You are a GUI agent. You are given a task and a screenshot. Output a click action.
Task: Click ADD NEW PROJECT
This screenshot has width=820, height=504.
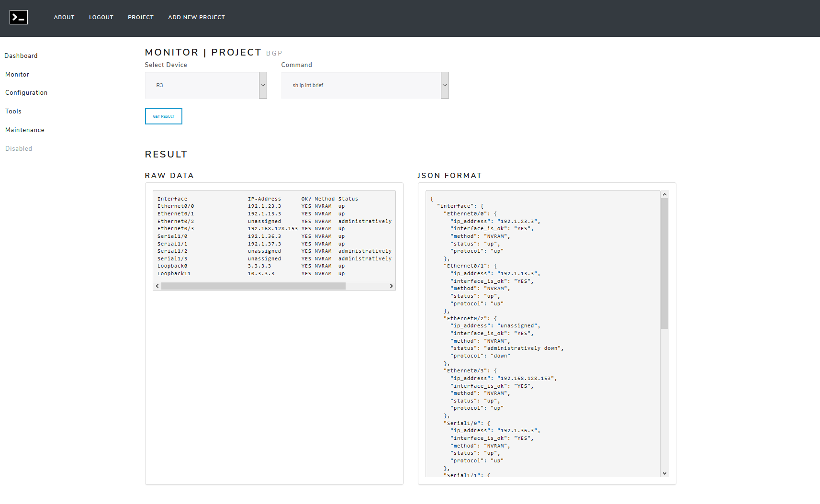(196, 17)
